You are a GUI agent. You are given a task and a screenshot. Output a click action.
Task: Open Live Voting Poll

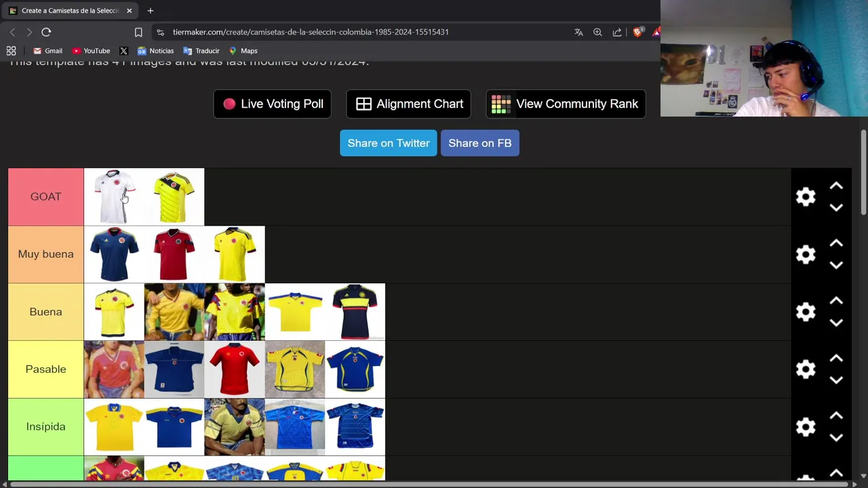(273, 104)
